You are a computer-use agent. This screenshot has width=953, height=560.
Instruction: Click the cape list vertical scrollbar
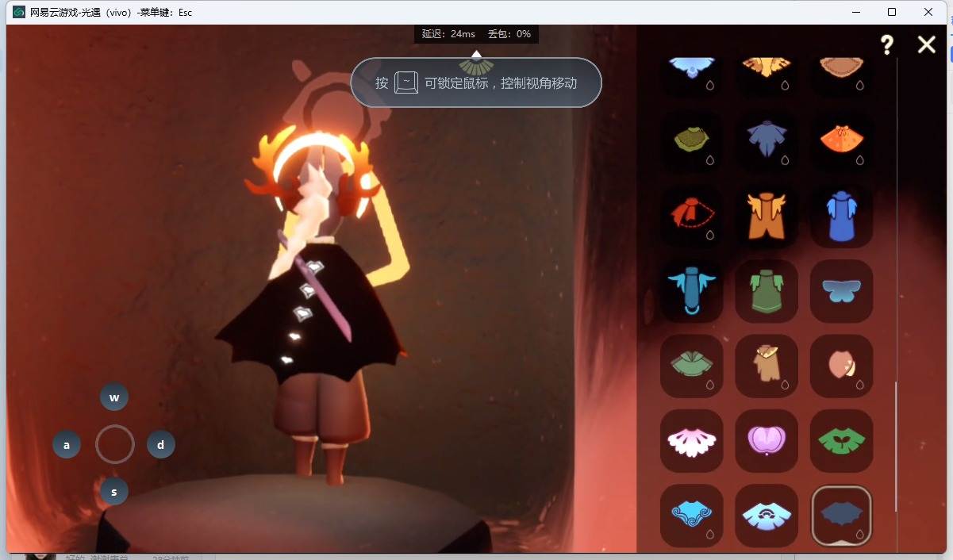click(x=897, y=446)
